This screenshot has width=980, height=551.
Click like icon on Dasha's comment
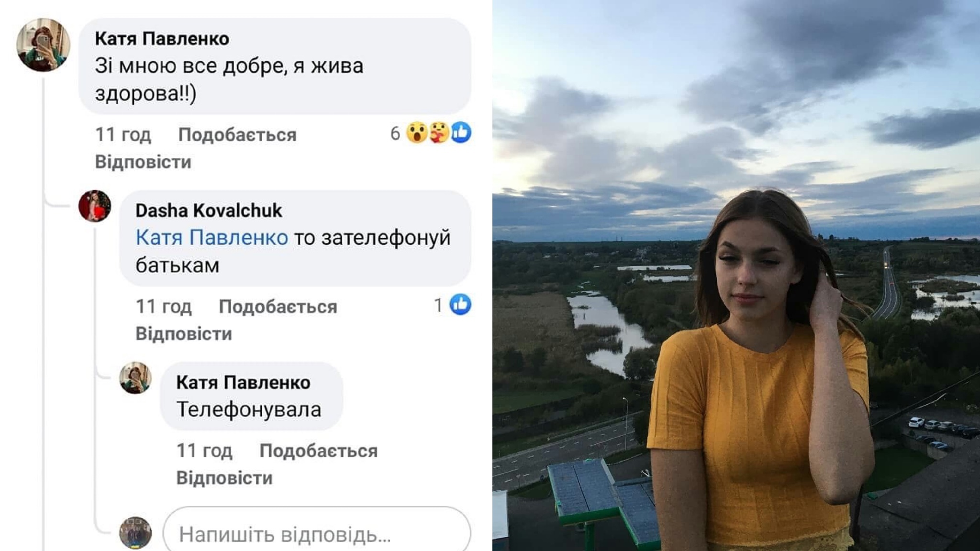461,305
